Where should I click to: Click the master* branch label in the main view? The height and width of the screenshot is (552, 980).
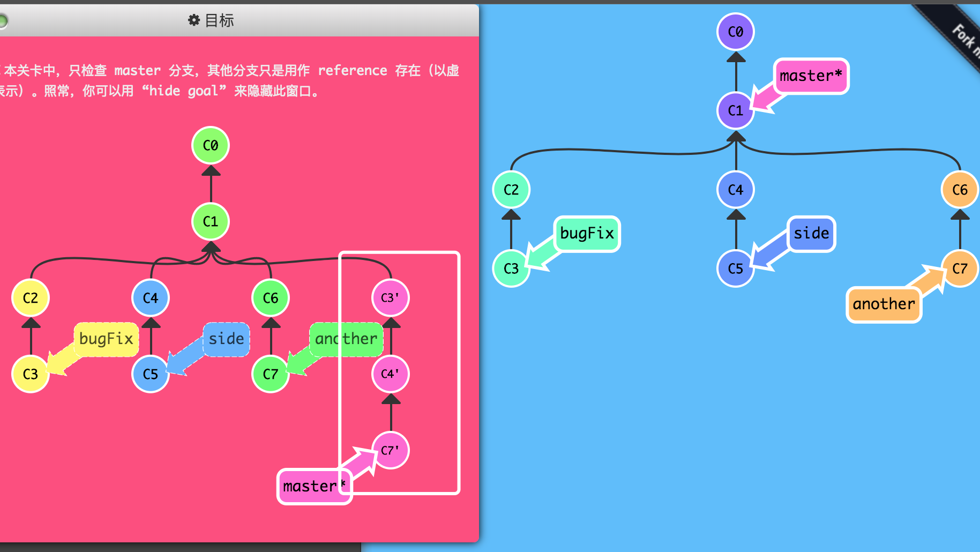click(811, 76)
